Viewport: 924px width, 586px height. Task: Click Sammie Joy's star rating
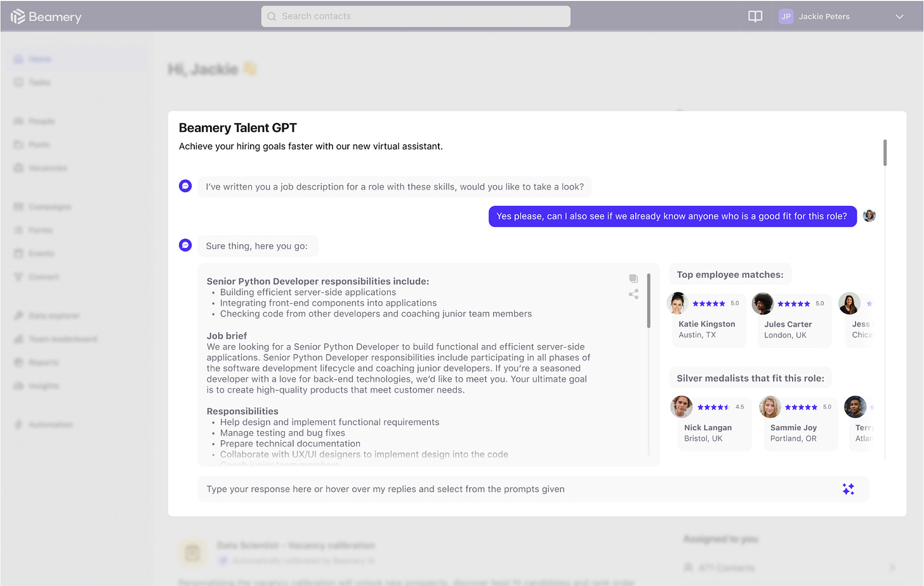801,407
